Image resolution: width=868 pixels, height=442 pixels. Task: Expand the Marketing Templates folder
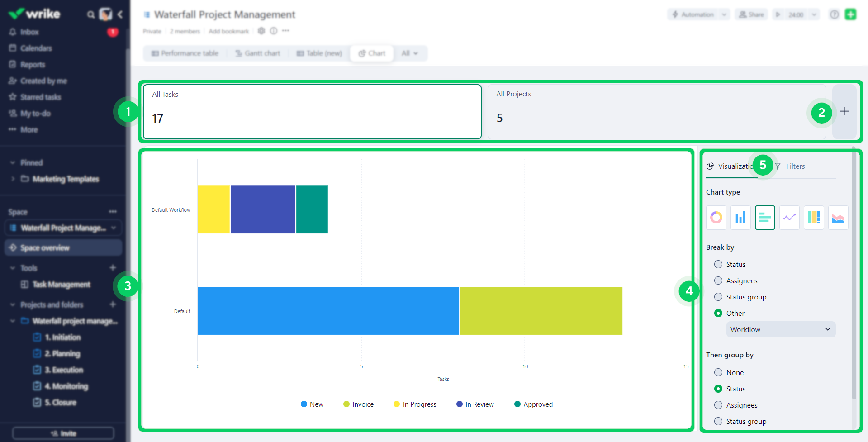point(13,179)
